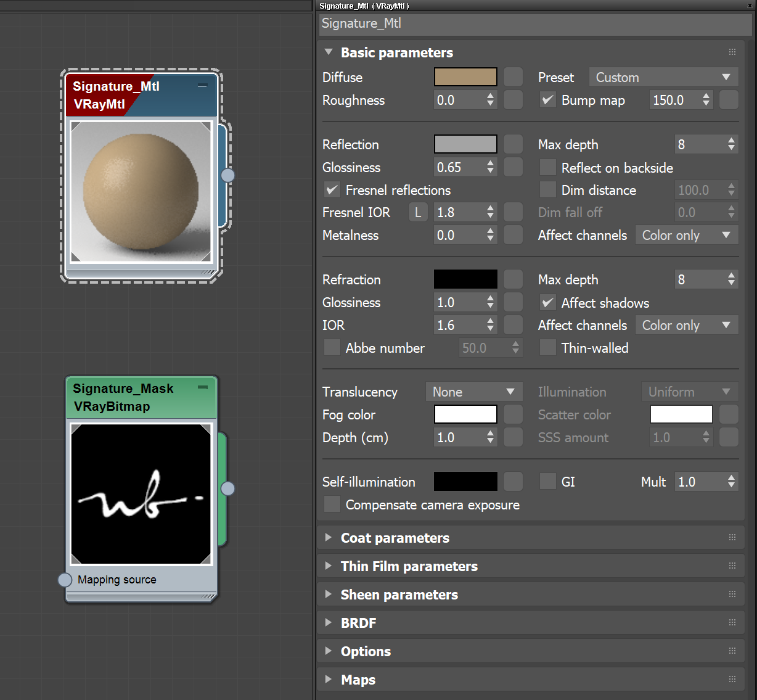Disable the Fresnel reflections checkbox
This screenshot has width=757, height=700.
332,190
